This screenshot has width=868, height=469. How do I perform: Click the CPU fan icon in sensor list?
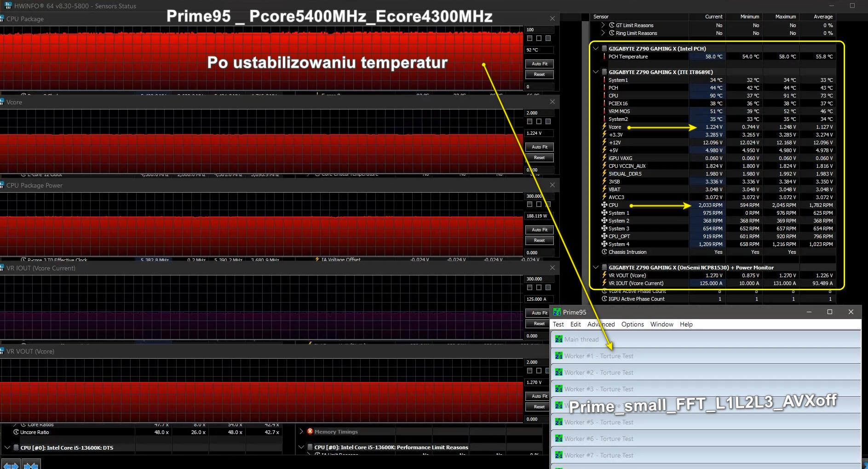click(x=604, y=205)
